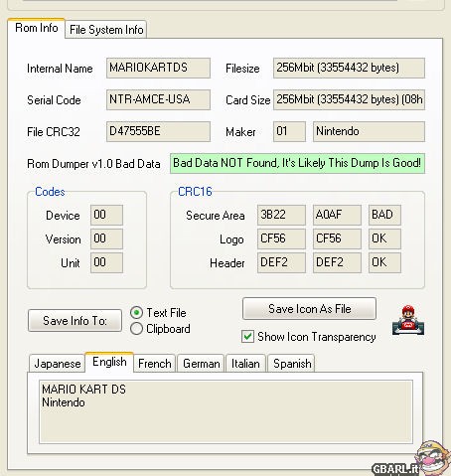Viewport: 451px width, 476px height.
Task: Click the Secure Area label
Action: coord(216,216)
